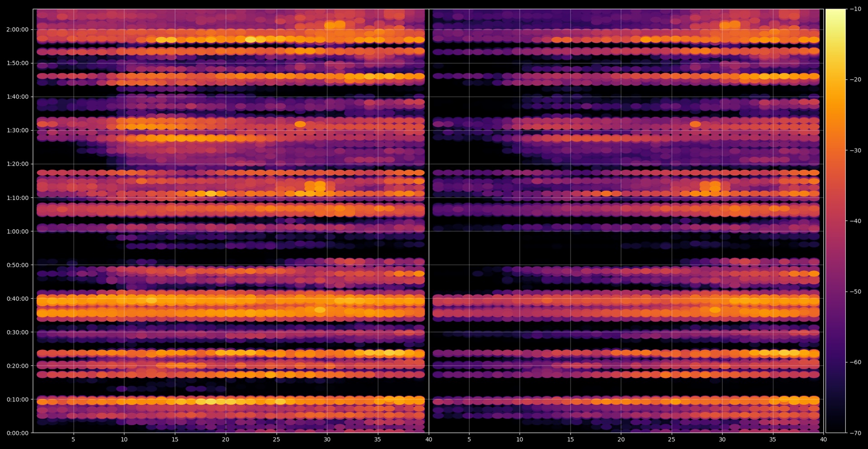868x449 pixels.
Task: Select x-axis label 20 under left heatmap
Action: tap(226, 440)
